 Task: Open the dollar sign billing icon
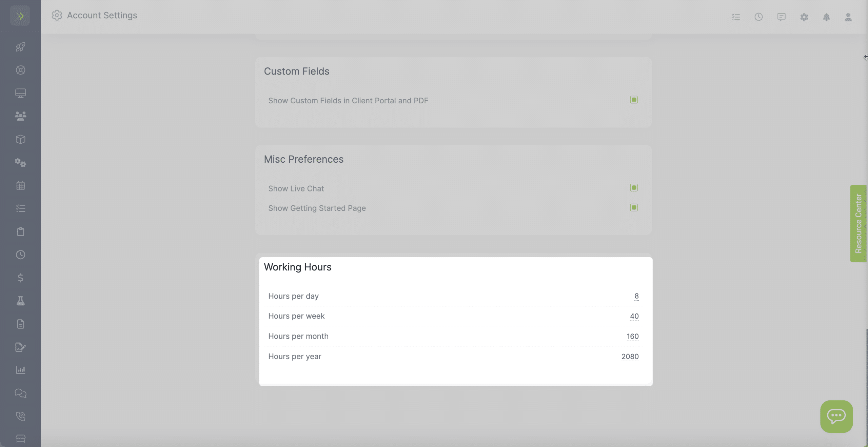click(20, 278)
